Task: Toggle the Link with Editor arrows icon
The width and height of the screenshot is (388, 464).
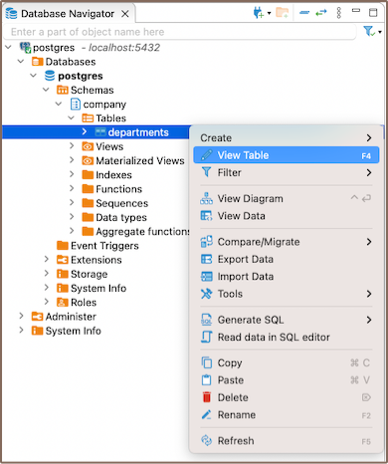Action: tap(321, 13)
